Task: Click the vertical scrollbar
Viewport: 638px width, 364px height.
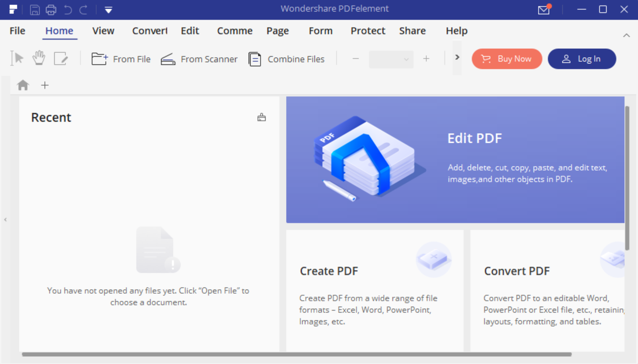Action: click(628, 178)
